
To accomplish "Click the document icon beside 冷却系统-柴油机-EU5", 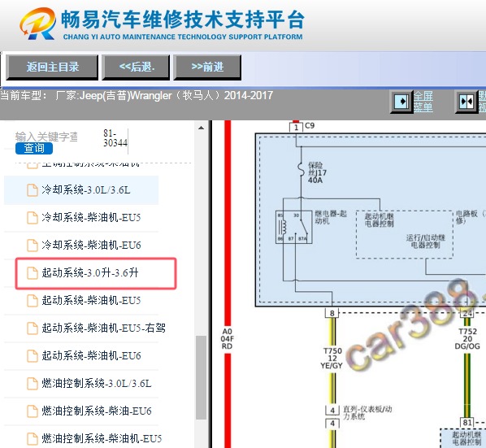I will click(x=33, y=218).
